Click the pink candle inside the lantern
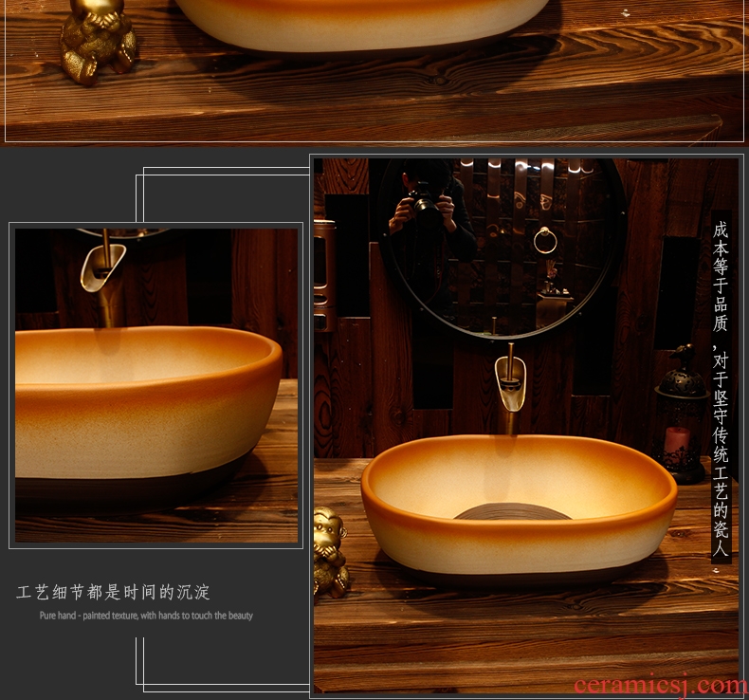Image resolution: width=749 pixels, height=700 pixels. 677,439
